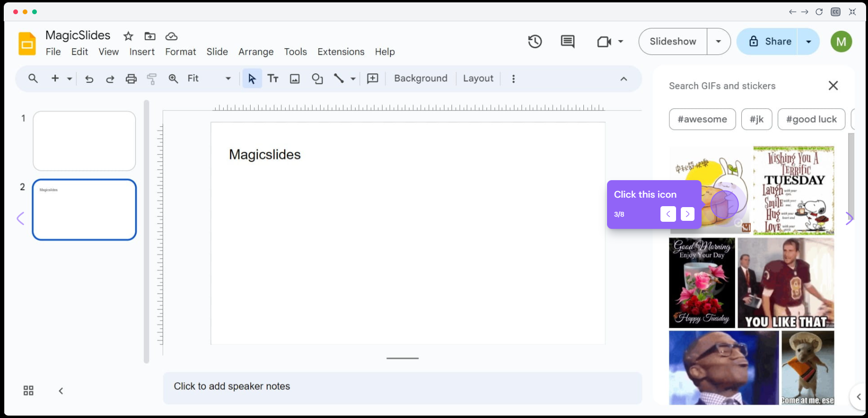Viewport: 868px width, 418px height.
Task: Print the presentation
Action: click(131, 79)
